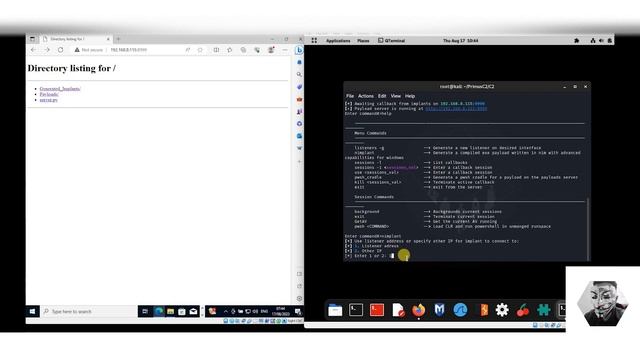Image resolution: width=640 pixels, height=360 pixels.
Task: Open the Kali Applications menu
Action: 338,41
